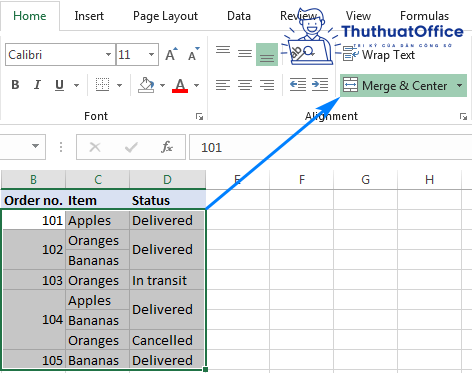Open Insert Function fx icon
Viewport: 472px width, 373px height.
(167, 147)
